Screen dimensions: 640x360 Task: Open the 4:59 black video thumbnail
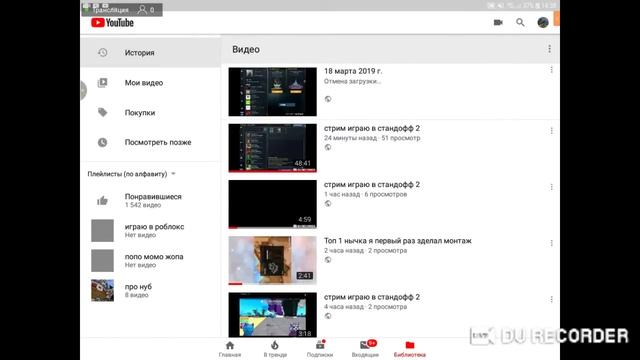(272, 204)
